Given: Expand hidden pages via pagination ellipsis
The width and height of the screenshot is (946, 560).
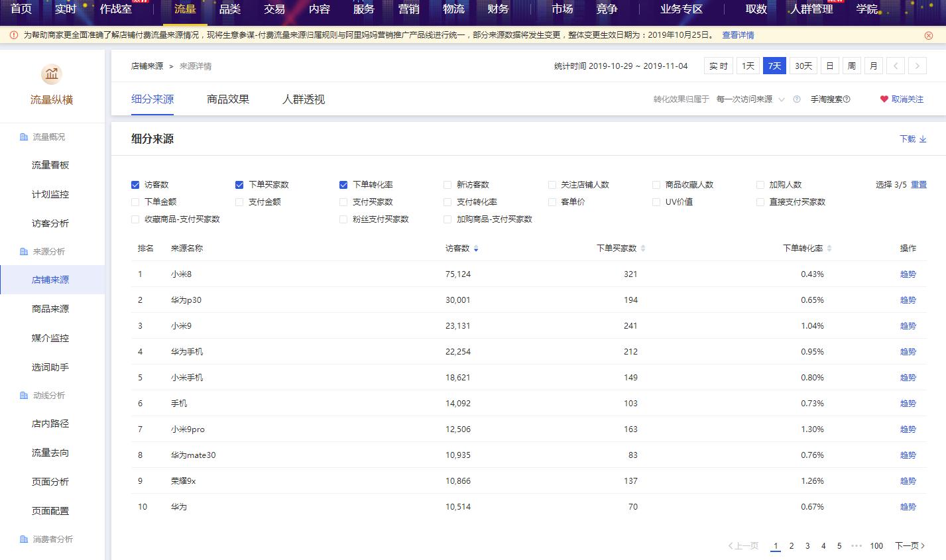Looking at the screenshot, I should pos(858,545).
